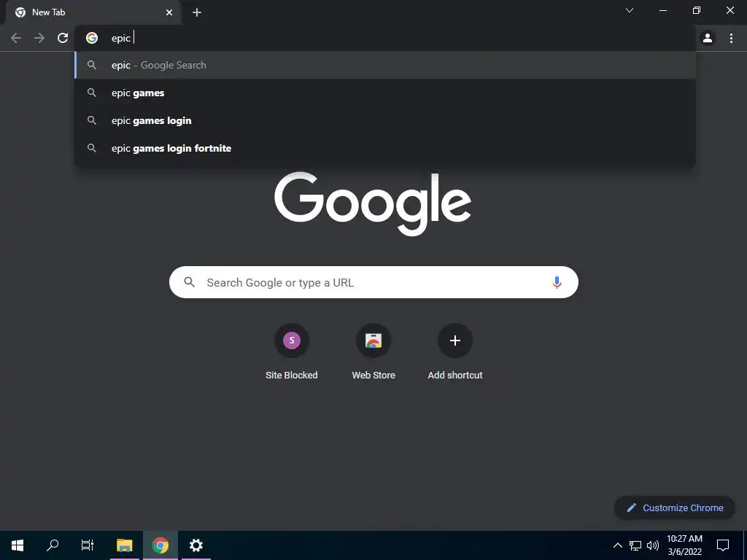Expand the tab search chevron
Image resolution: width=747 pixels, height=560 pixels.
[x=630, y=10]
